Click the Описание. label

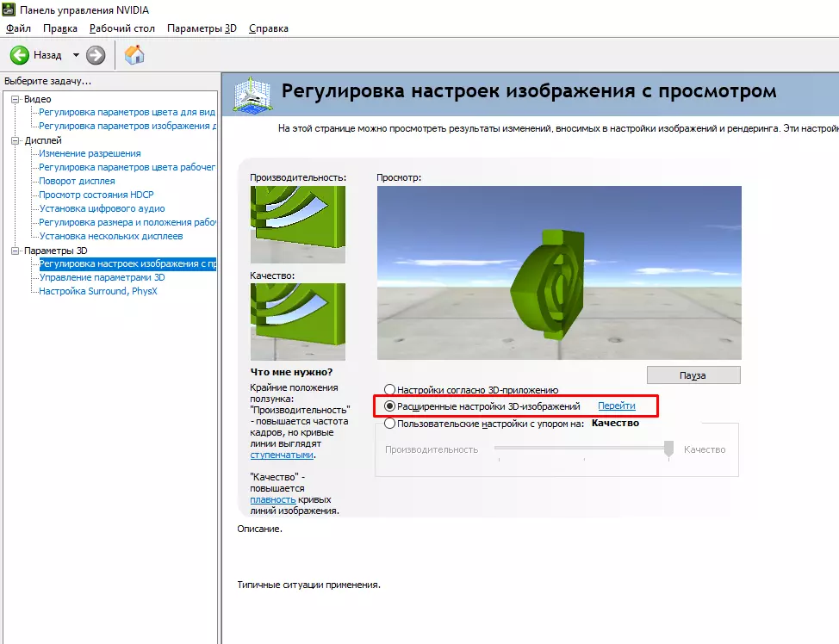(259, 529)
